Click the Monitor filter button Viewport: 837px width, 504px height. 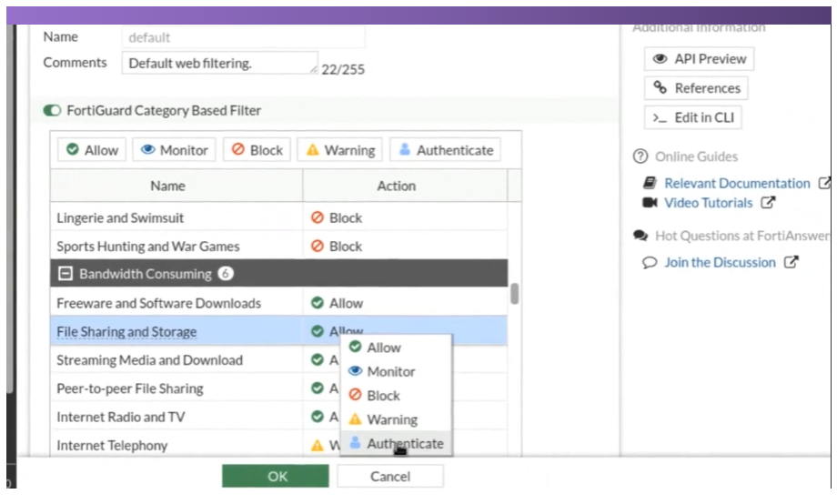(174, 150)
